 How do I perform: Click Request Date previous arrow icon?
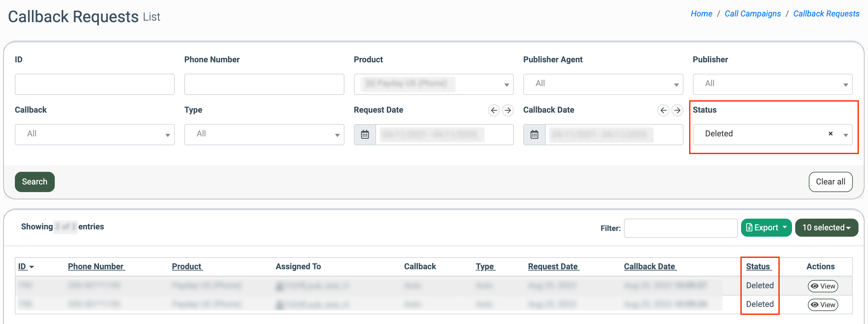(x=494, y=110)
